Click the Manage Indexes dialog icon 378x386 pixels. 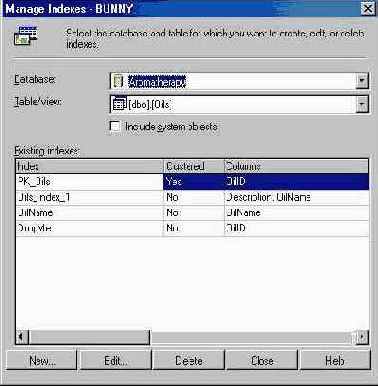click(25, 36)
